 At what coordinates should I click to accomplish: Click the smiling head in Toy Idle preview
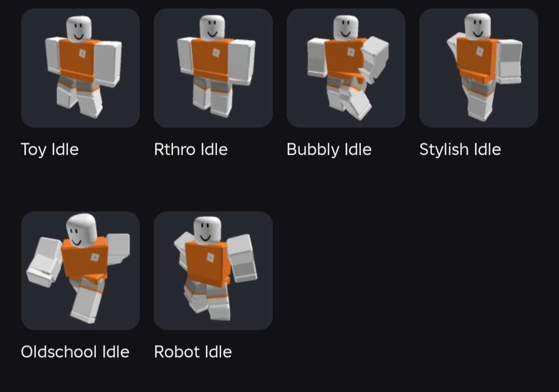coord(79,28)
